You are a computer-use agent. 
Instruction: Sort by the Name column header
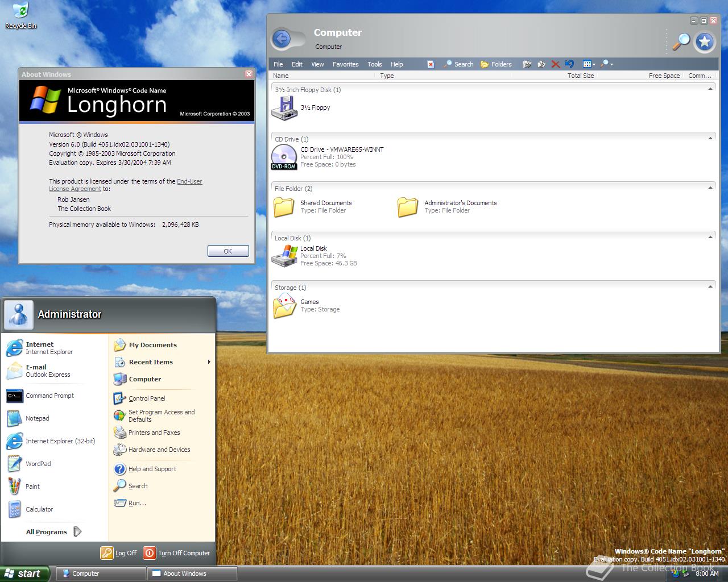click(322, 76)
